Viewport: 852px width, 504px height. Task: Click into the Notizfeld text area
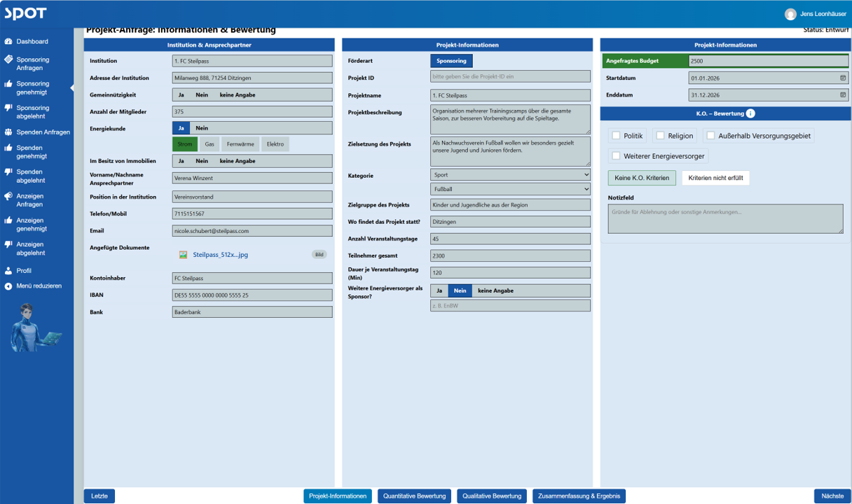tap(725, 219)
